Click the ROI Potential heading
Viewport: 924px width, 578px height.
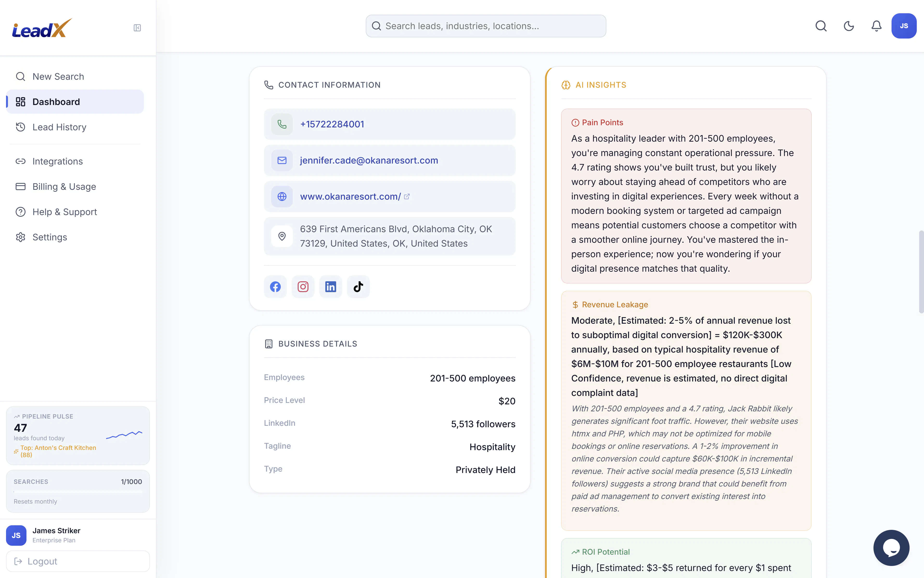point(606,552)
